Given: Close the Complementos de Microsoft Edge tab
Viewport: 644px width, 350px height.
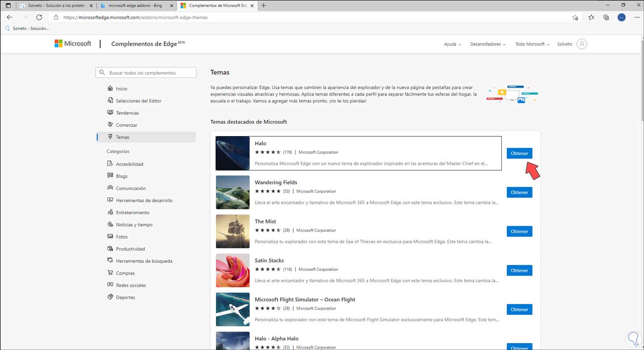Looking at the screenshot, I should 252,5.
